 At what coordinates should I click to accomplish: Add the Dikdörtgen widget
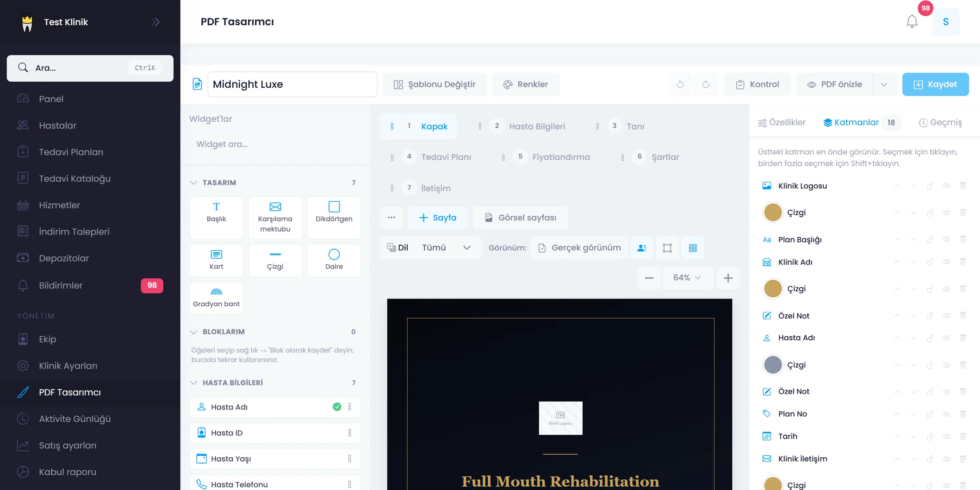pos(334,218)
